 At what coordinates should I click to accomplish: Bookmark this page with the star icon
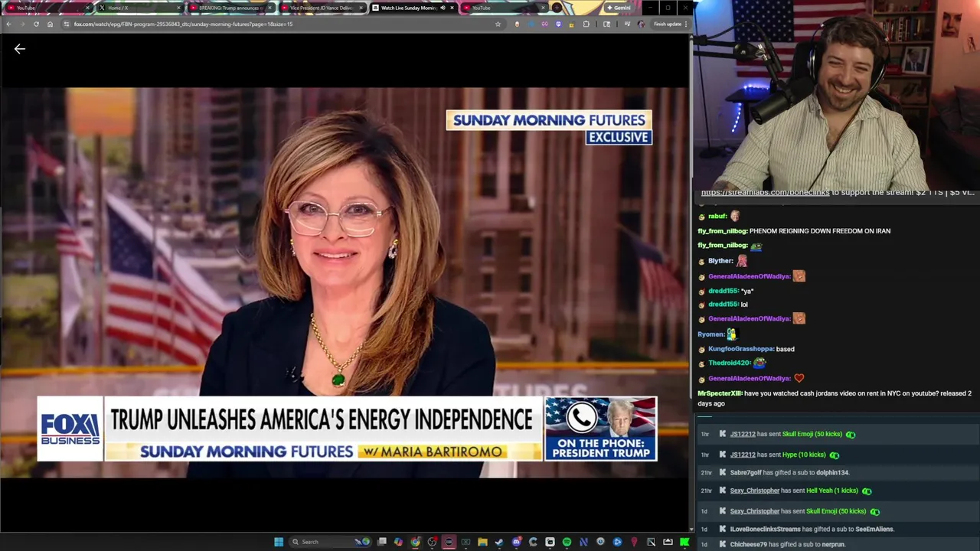pos(498,24)
